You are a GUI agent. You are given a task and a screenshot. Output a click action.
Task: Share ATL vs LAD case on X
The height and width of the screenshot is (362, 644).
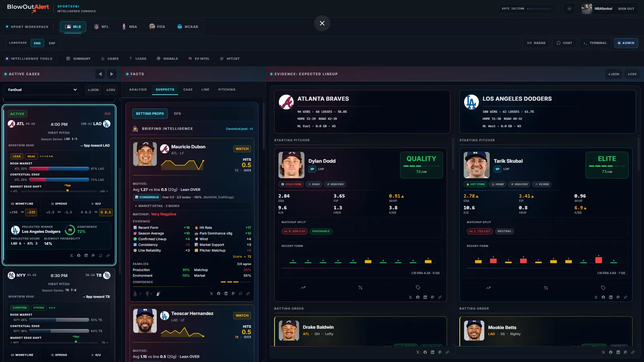tap(72, 255)
